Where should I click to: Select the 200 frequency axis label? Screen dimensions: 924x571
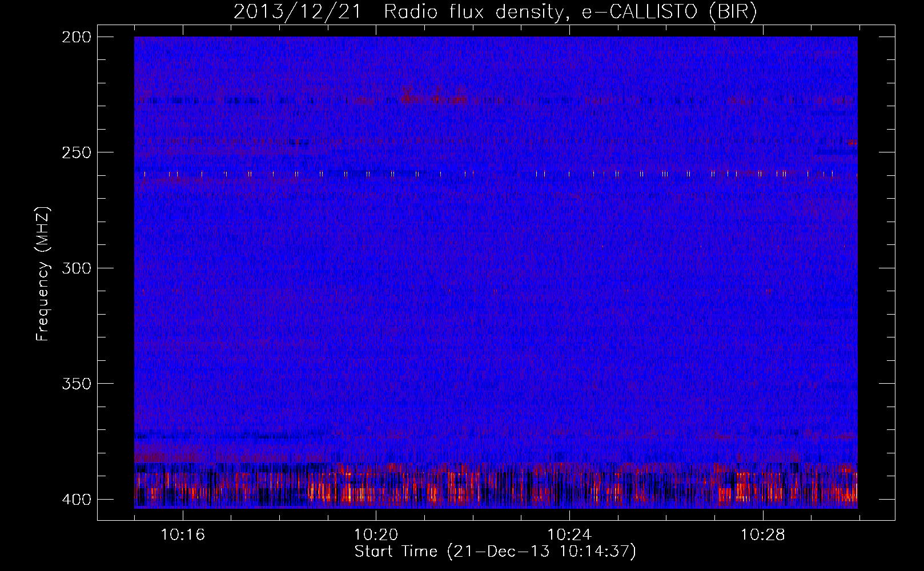point(77,37)
